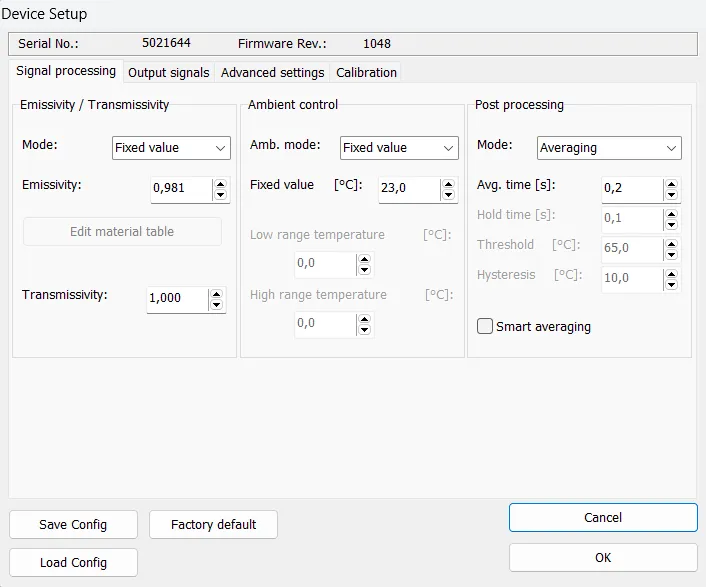Open Emissivity Mode dropdown
This screenshot has width=706, height=587.
click(171, 148)
